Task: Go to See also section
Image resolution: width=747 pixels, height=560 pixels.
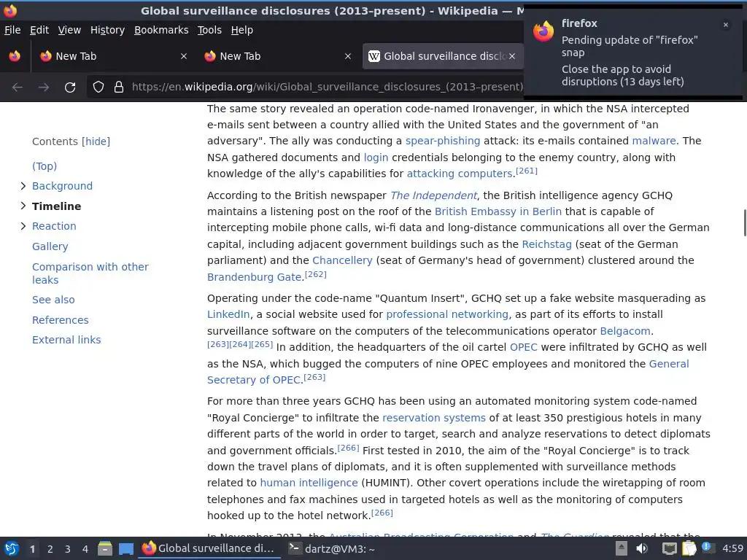Action: coord(53,300)
